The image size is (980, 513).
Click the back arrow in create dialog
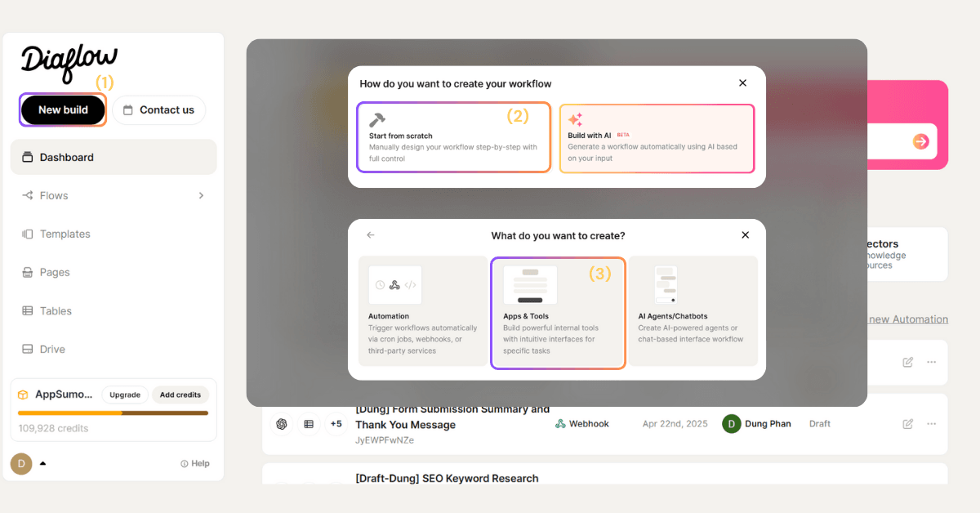[x=371, y=235]
